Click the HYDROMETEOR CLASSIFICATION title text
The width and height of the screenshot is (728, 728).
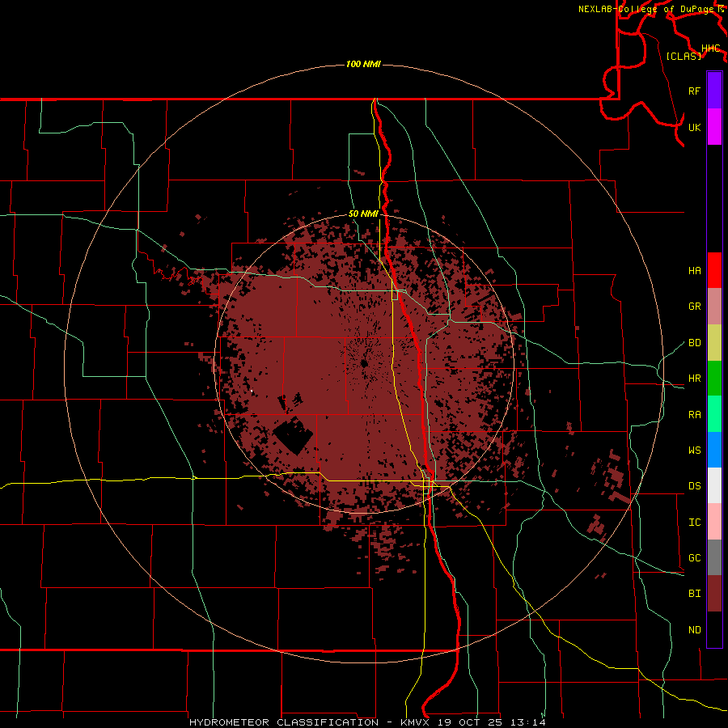pos(284,722)
